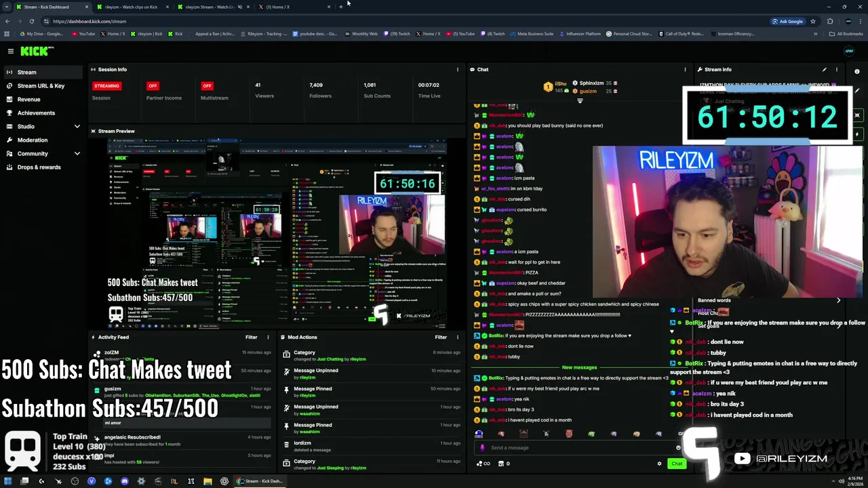868x488 pixels.
Task: Click the Stream Preview video thumbnail
Action: (277, 233)
